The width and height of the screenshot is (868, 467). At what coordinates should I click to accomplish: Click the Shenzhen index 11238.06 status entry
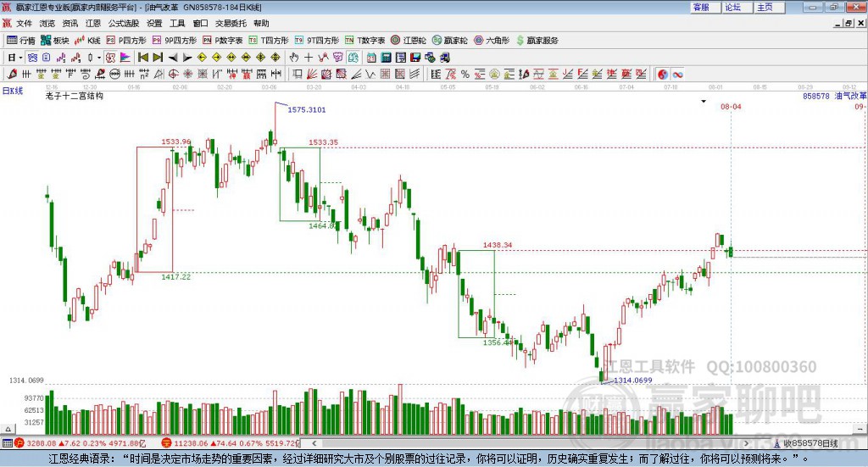(x=231, y=442)
